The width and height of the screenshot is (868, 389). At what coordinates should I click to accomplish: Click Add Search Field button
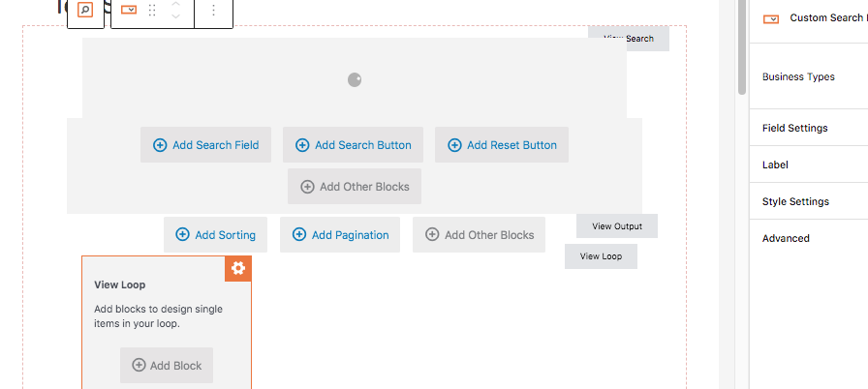[x=205, y=145]
